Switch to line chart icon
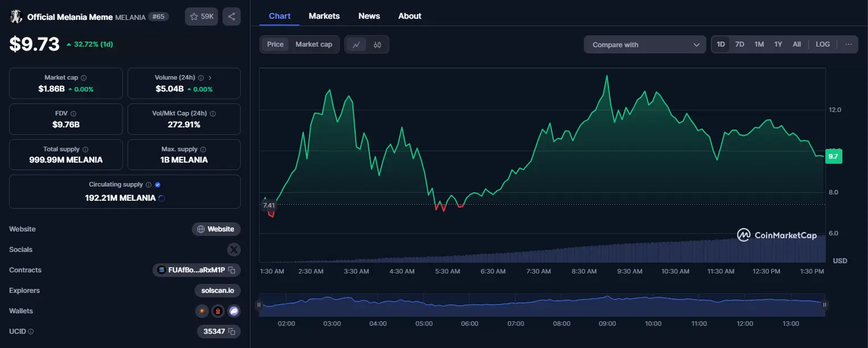 tap(356, 44)
